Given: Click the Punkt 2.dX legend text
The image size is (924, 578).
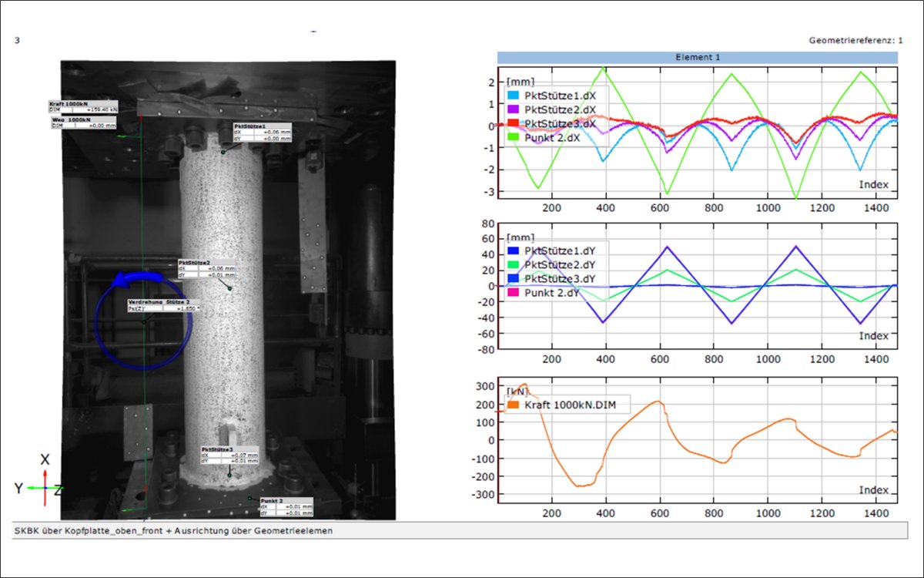Looking at the screenshot, I should point(553,138).
